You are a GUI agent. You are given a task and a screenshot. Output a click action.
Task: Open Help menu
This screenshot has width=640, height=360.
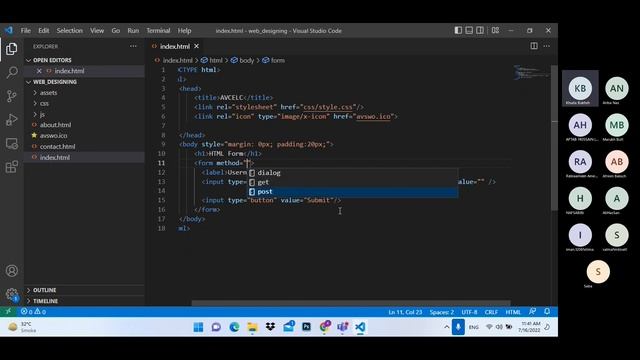pyautogui.click(x=184, y=31)
